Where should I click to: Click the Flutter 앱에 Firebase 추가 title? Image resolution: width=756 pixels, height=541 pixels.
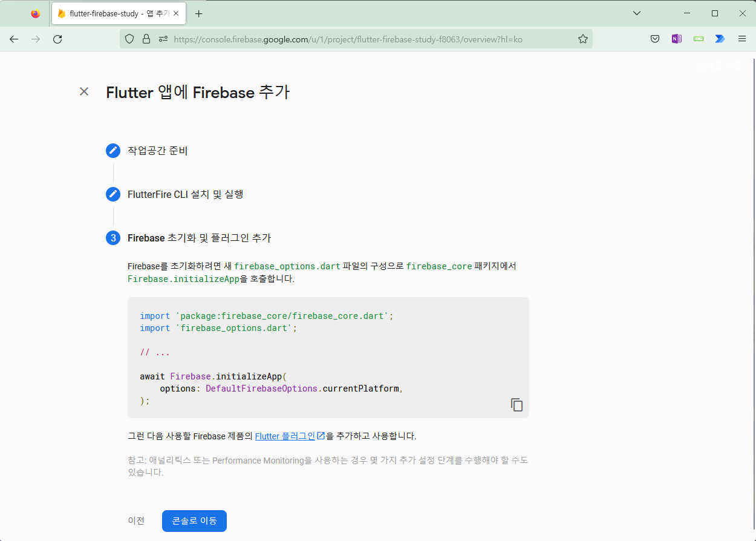pos(198,92)
